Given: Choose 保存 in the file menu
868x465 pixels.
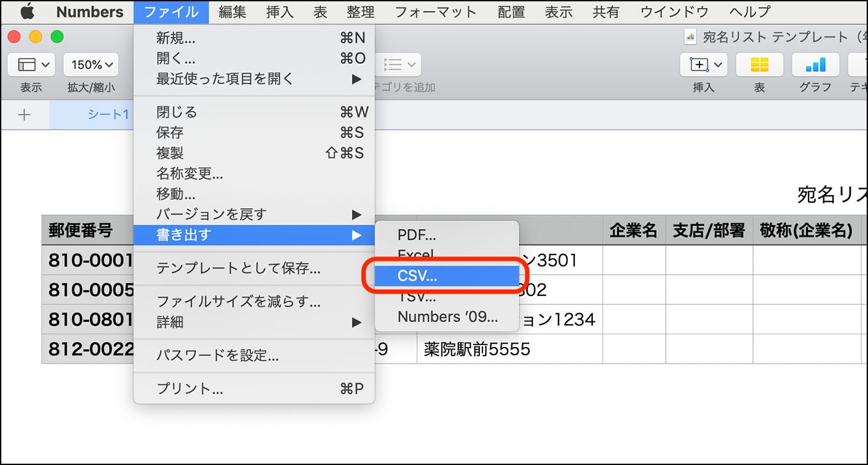Looking at the screenshot, I should [254, 133].
